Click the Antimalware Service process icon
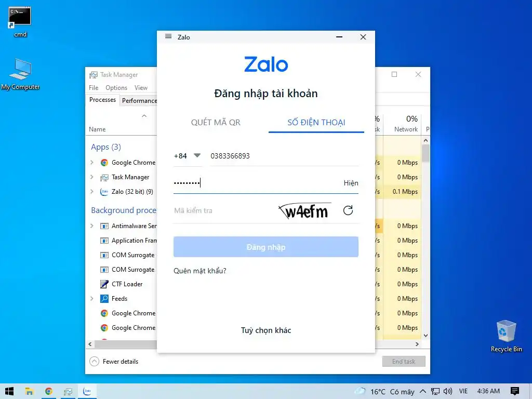This screenshot has width=532, height=399. pyautogui.click(x=104, y=226)
